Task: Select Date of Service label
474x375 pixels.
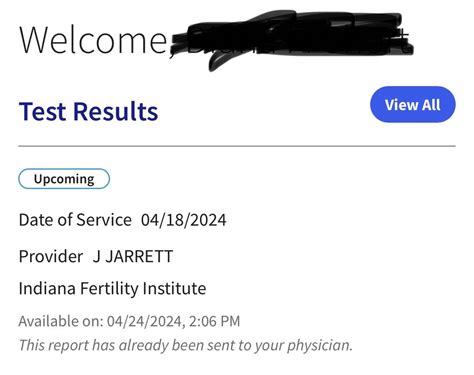Action: 75,220
